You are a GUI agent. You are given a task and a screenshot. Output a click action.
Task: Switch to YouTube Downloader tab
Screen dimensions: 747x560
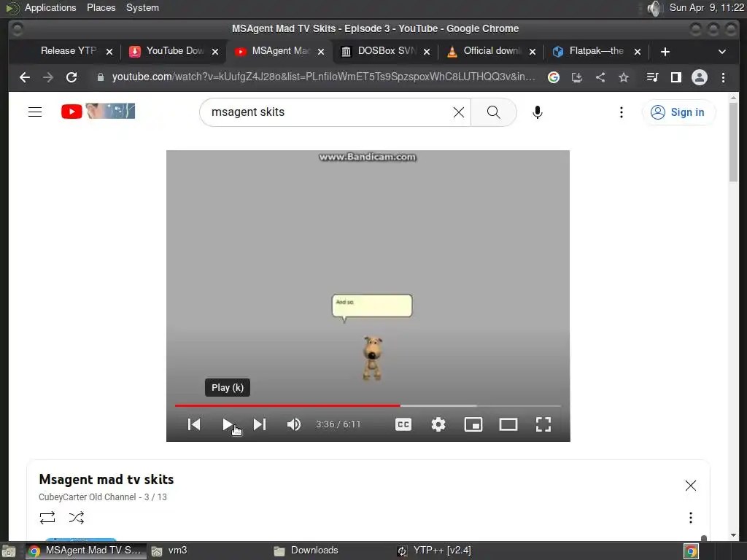pyautogui.click(x=174, y=51)
